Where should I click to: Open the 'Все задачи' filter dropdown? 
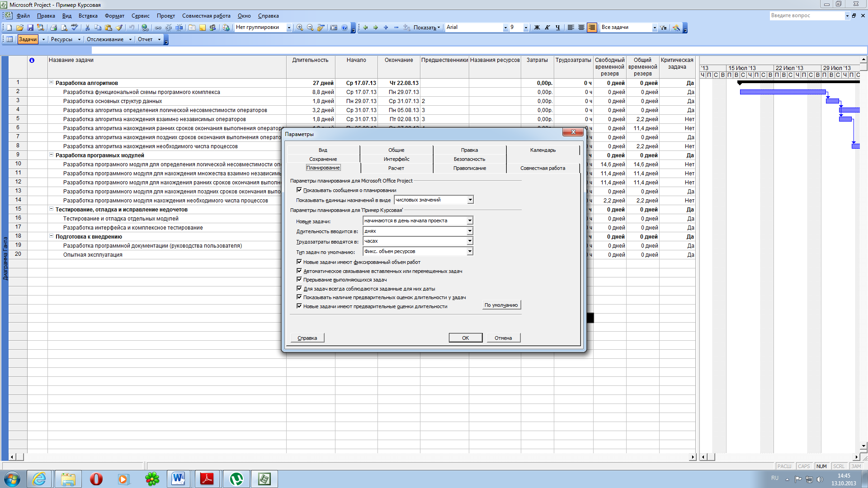pyautogui.click(x=655, y=28)
